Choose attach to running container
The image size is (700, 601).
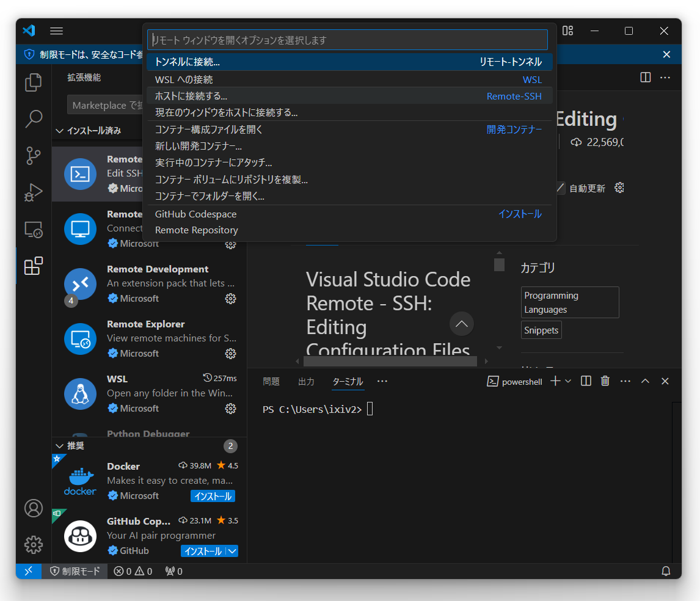click(x=349, y=162)
